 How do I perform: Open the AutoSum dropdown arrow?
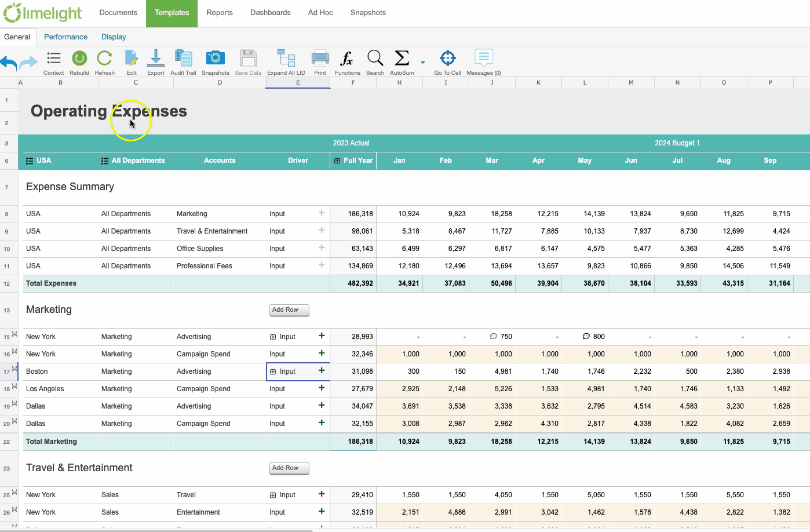pos(423,62)
